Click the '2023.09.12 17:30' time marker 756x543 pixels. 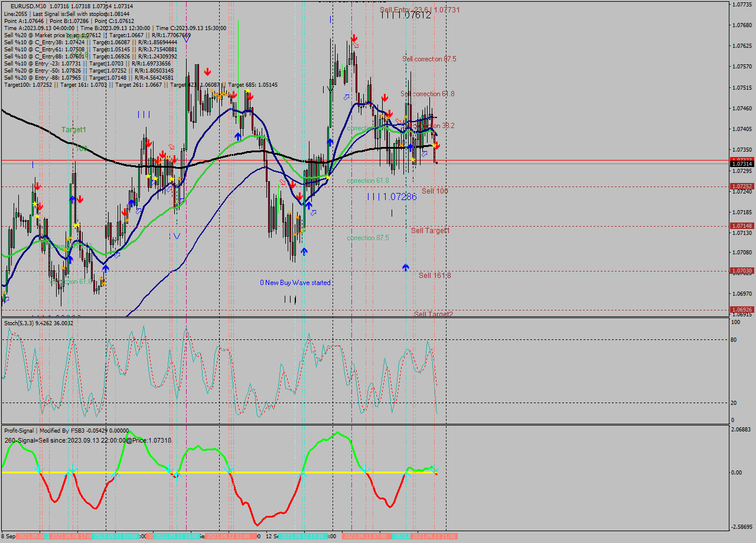coord(302,537)
